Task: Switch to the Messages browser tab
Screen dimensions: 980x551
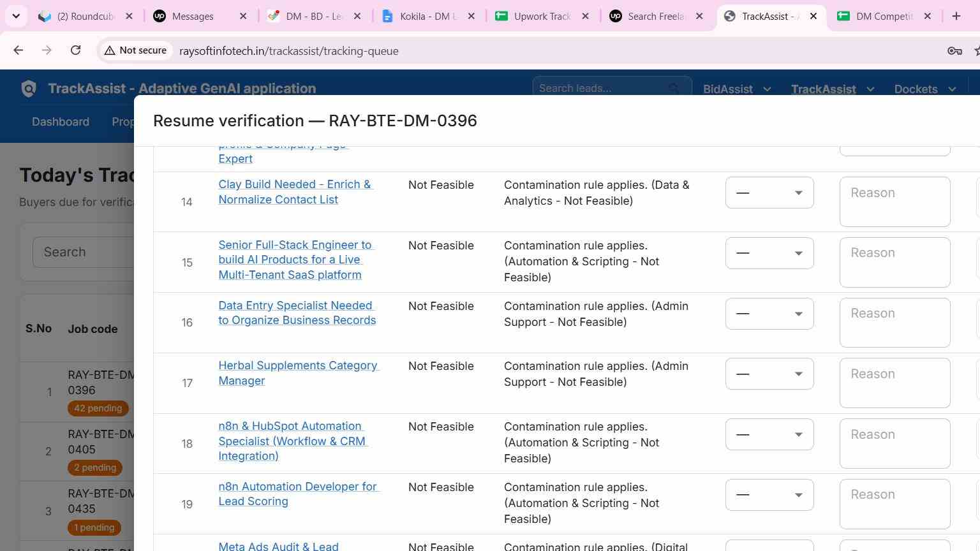Action: [200, 16]
